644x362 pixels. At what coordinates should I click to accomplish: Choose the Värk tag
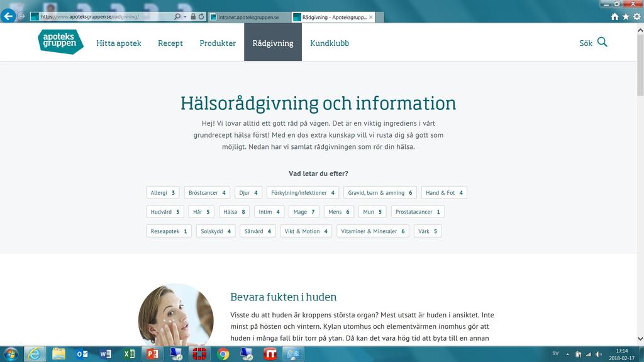point(428,231)
